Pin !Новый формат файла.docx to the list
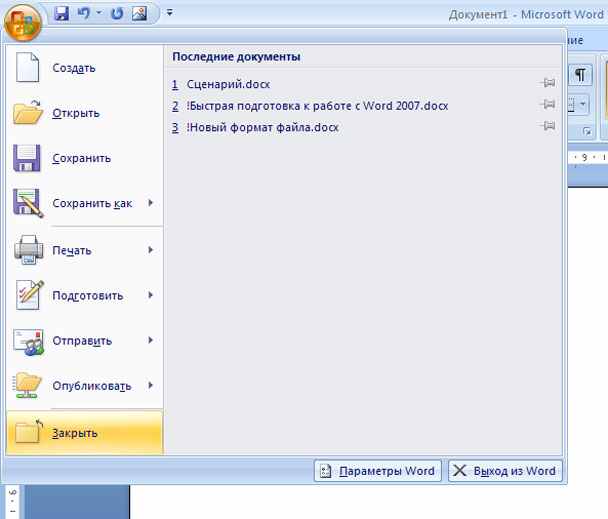 pyautogui.click(x=548, y=126)
